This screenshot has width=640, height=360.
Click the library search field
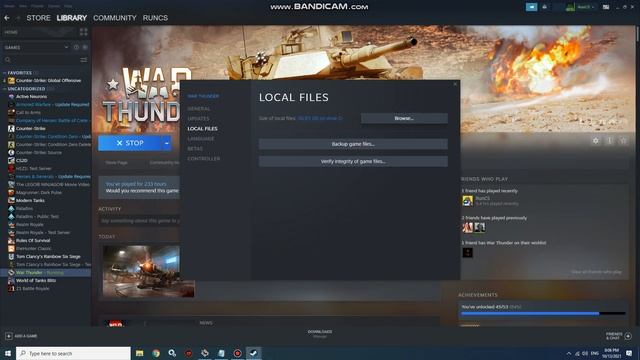41,60
